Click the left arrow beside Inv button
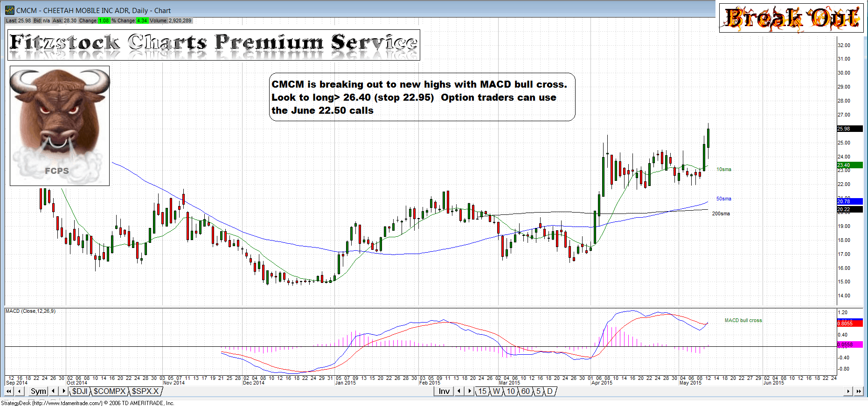The image size is (868, 406). 459,392
